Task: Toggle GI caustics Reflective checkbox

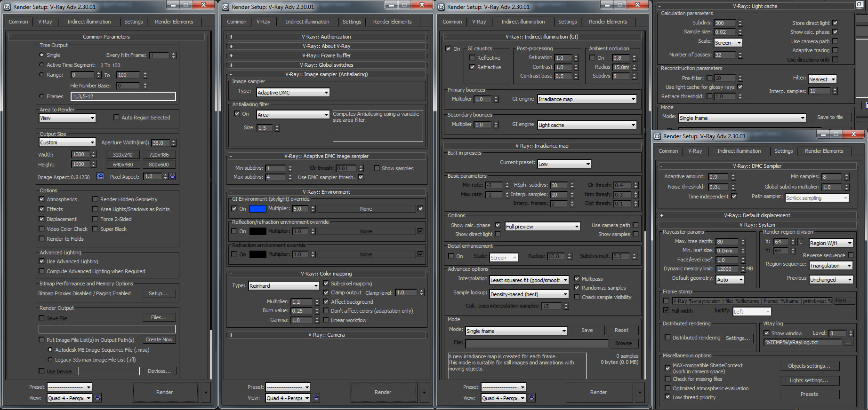Action: coord(472,58)
